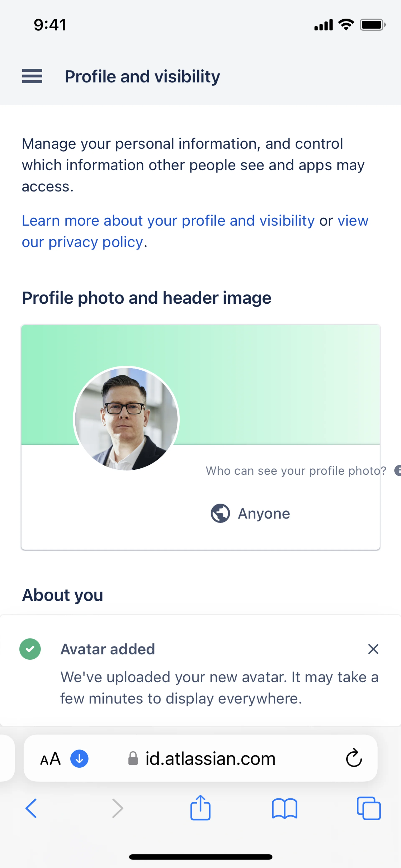The image size is (401, 868).
Task: Show all open Safari tabs
Action: click(369, 808)
